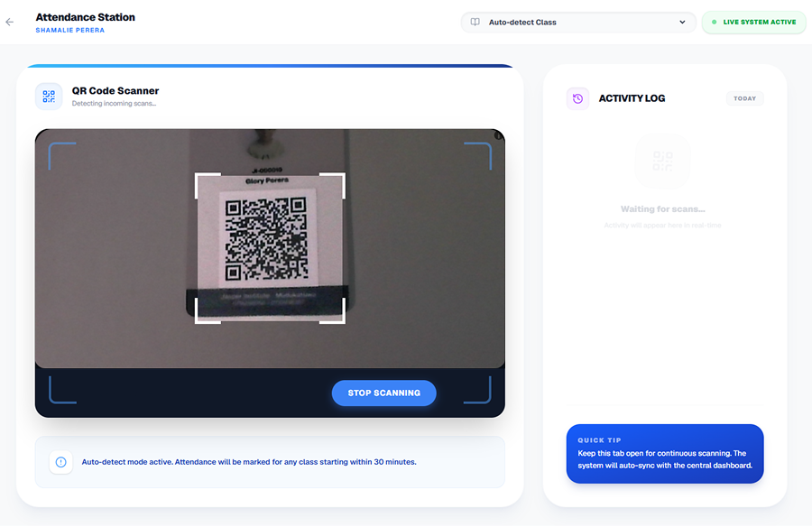Click the Stop Scanning button

pyautogui.click(x=383, y=393)
